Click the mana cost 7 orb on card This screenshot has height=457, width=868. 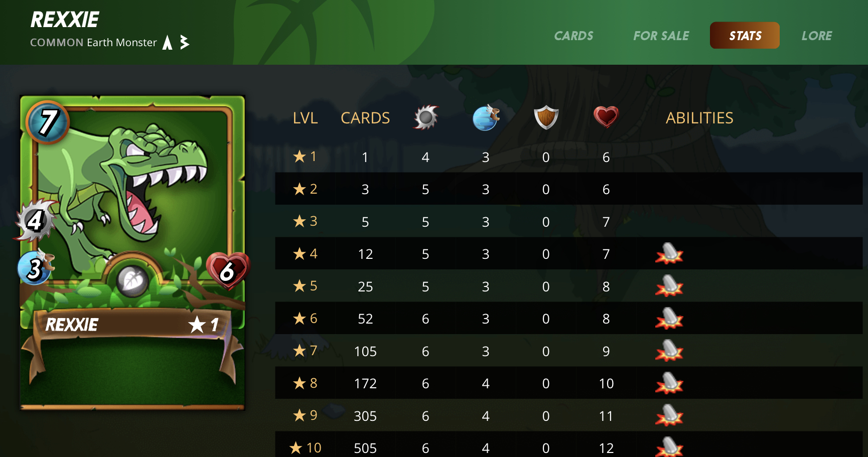[x=48, y=122]
